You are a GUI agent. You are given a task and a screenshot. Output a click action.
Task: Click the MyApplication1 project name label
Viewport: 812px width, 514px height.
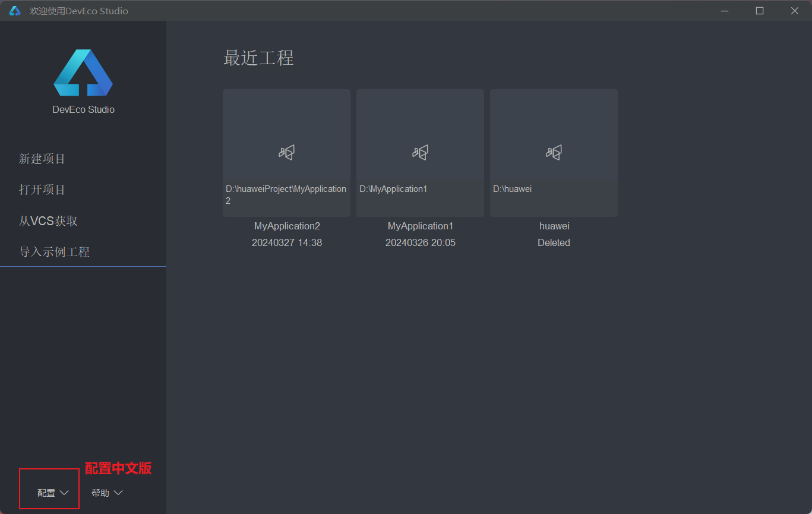pyautogui.click(x=421, y=226)
